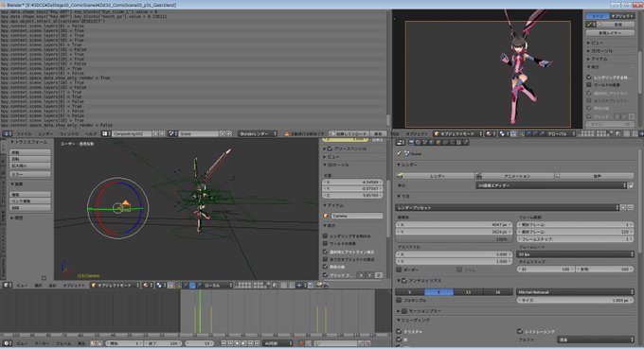
Task: Open the マーカー menu in timeline
Action: point(42,343)
